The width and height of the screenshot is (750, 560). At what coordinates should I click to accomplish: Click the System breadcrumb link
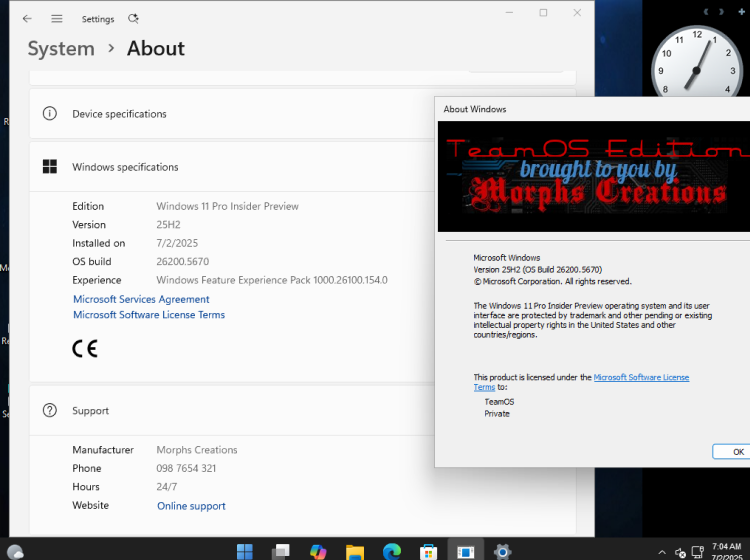[x=61, y=48]
